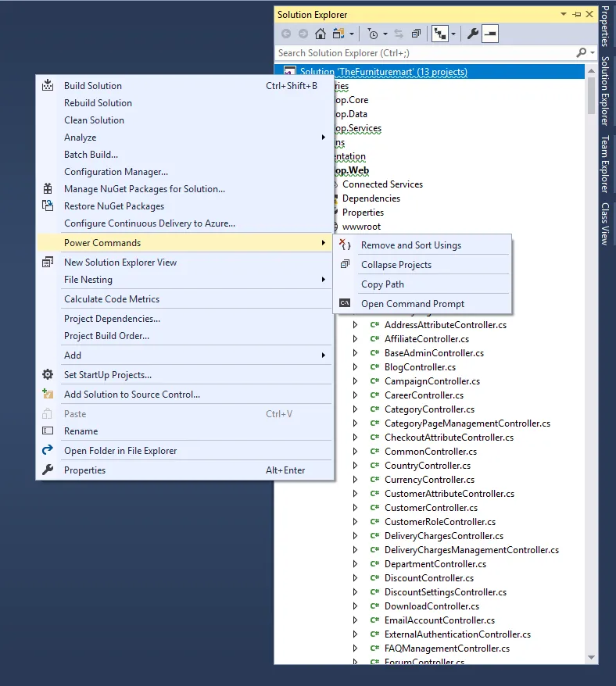Choose Configure Continuous Delivery to Azure
This screenshot has width=616, height=686.
(x=185, y=223)
